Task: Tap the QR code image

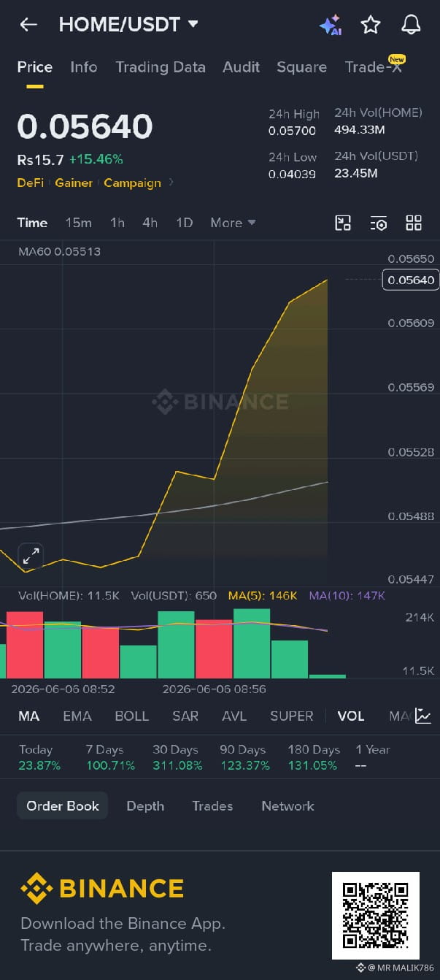Action: pyautogui.click(x=376, y=916)
